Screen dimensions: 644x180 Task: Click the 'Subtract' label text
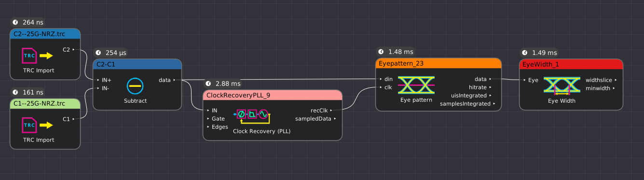point(135,101)
